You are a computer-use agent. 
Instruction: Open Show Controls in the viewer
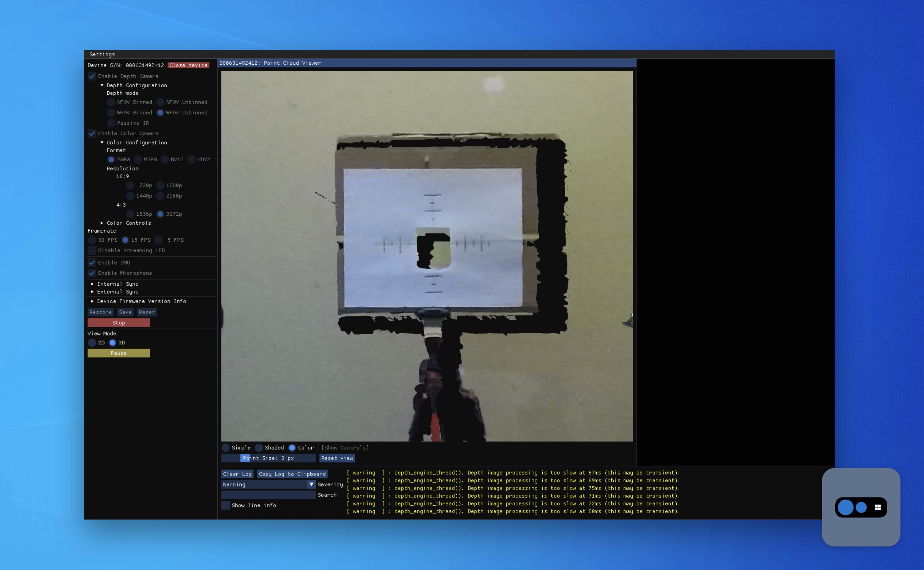coord(345,448)
